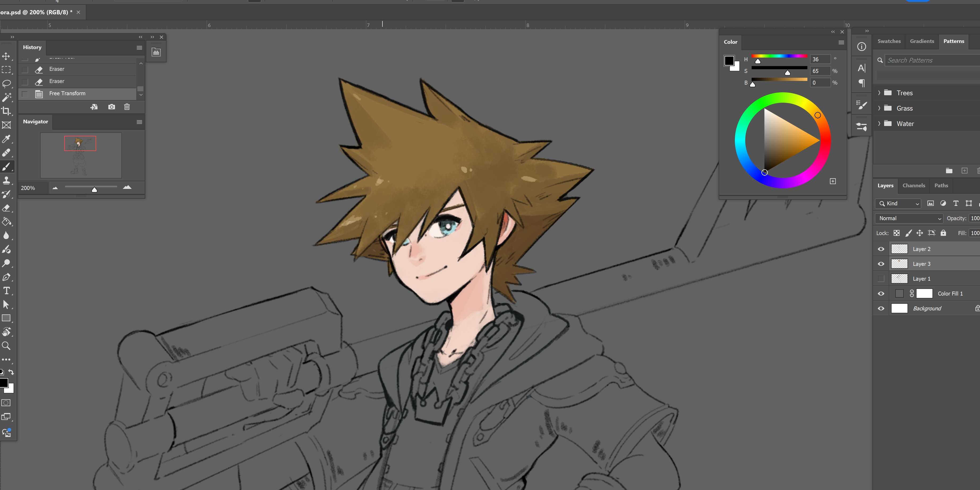
Task: Expand the Trees pattern folder
Action: (879, 93)
